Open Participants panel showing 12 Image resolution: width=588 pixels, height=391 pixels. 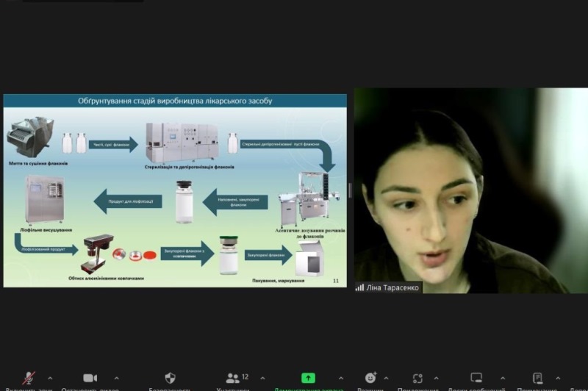click(x=237, y=378)
